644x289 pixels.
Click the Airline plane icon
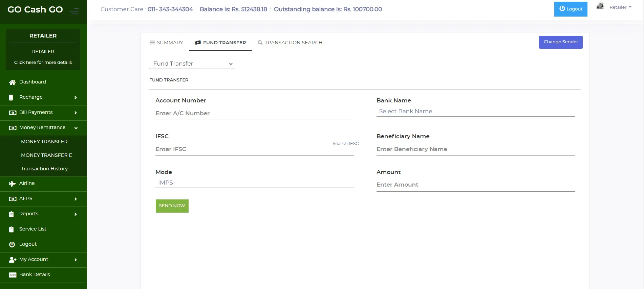pyautogui.click(x=13, y=184)
